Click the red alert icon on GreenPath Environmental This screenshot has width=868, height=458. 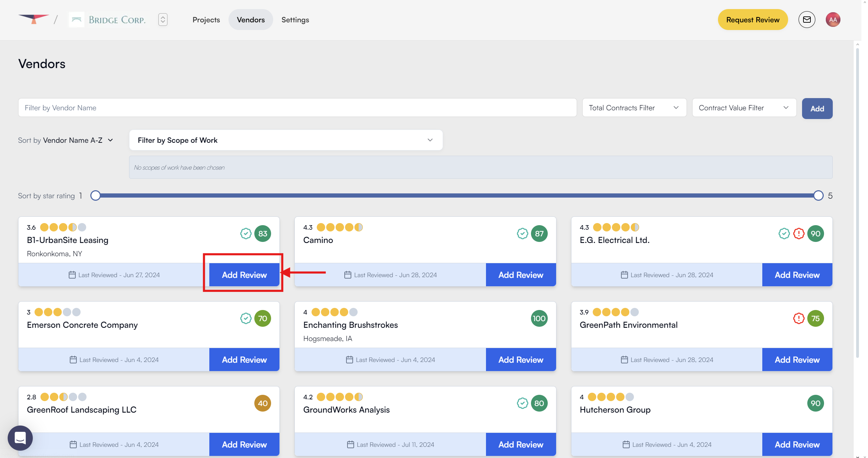coord(799,318)
